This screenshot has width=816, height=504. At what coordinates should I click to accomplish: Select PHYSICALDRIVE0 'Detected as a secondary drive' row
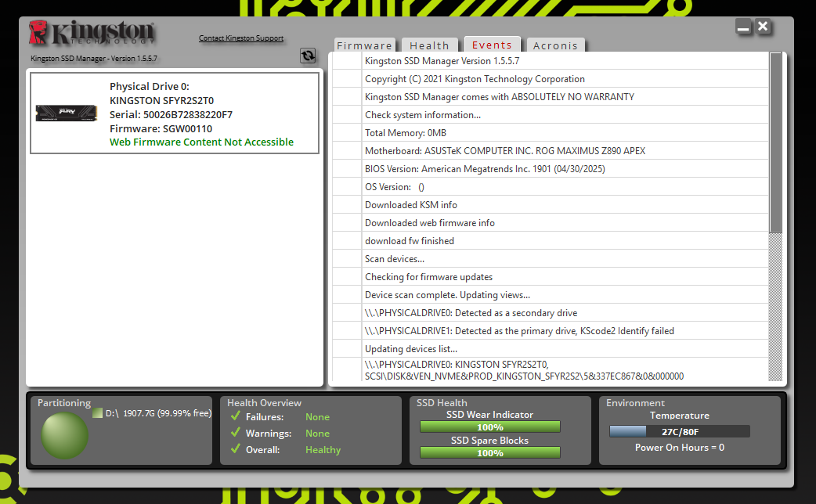(551, 312)
